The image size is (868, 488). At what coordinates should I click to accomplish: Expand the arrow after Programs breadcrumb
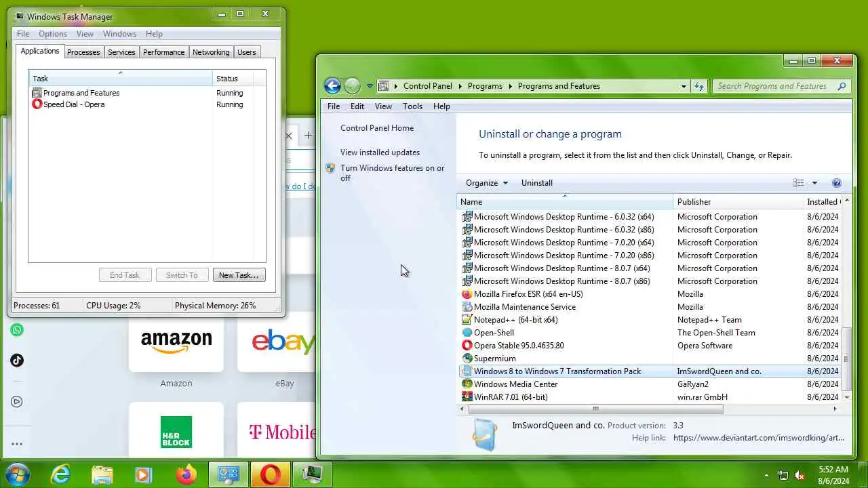pyautogui.click(x=510, y=86)
